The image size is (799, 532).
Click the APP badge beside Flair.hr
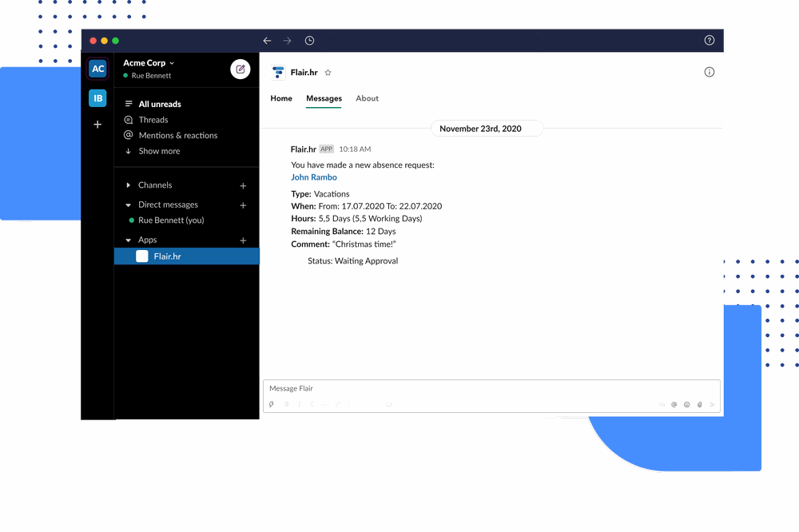tap(327, 149)
